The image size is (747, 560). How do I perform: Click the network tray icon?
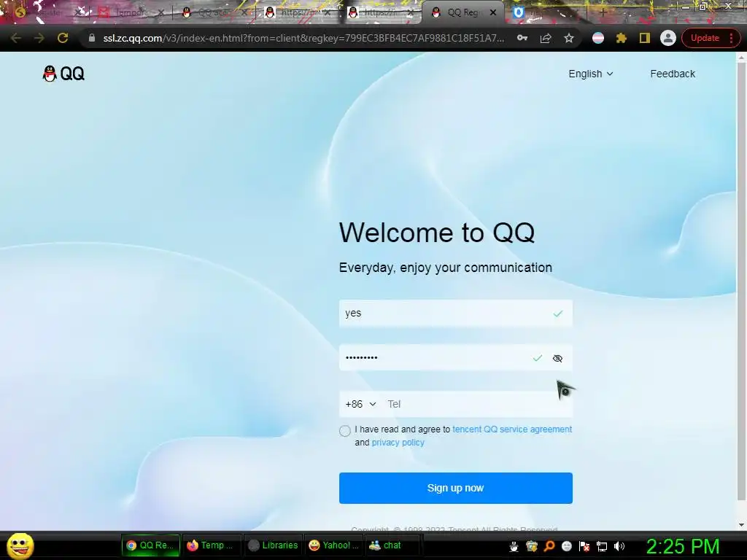[x=602, y=547]
